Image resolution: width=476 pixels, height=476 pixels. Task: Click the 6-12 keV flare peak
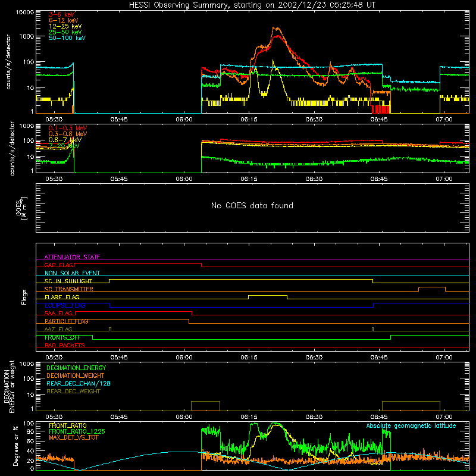click(x=277, y=28)
